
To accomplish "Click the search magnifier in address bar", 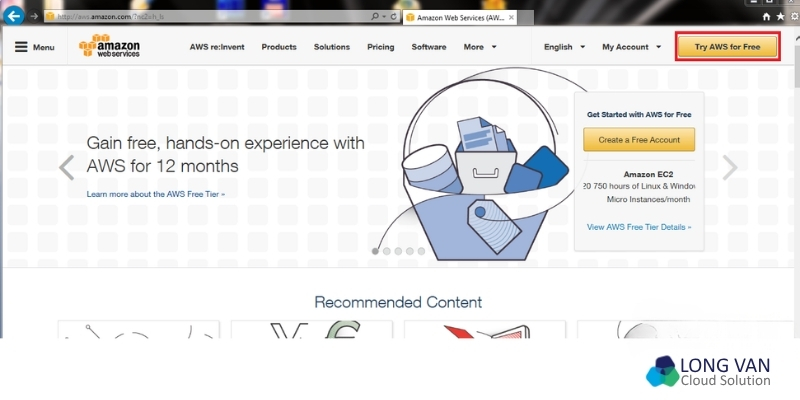I will [x=375, y=17].
